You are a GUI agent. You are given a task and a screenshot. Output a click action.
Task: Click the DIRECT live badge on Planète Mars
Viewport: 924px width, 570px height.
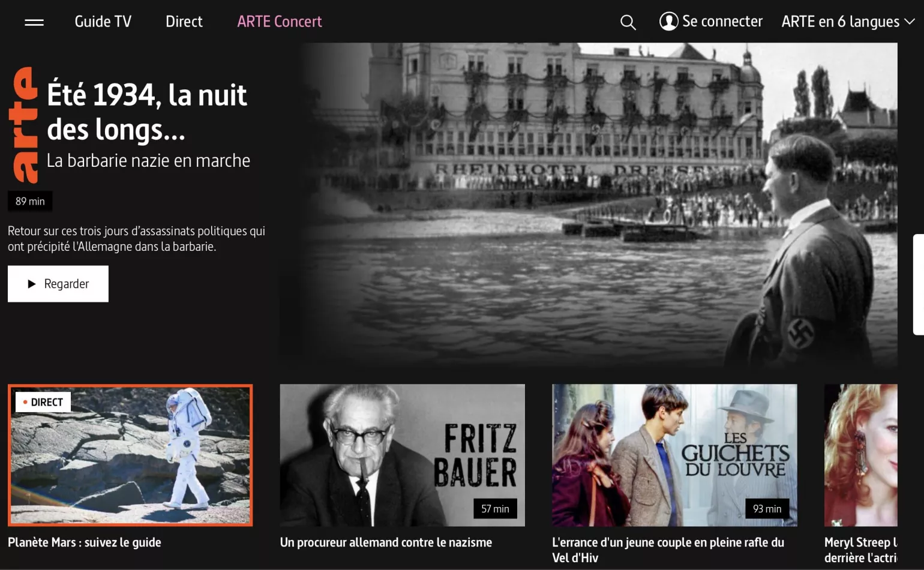[x=43, y=401]
